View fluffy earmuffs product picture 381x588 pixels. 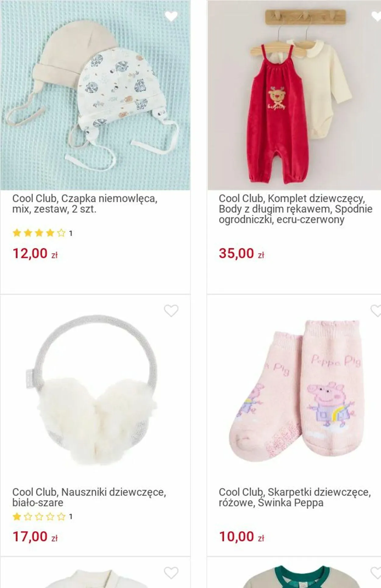95,390
